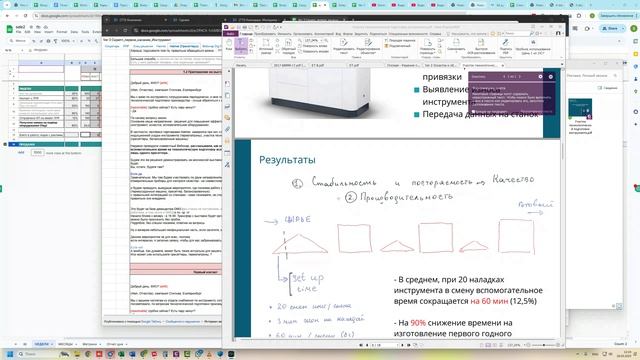Screen dimensions: 640x360
Task: Click Paint format icon in Google Sheets toolbar
Action: tap(56, 41)
